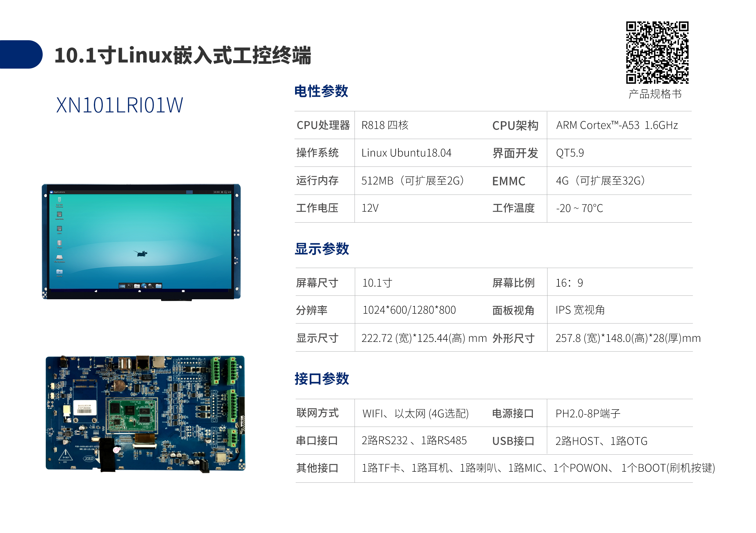Open the blue circuit board photo

click(x=145, y=414)
